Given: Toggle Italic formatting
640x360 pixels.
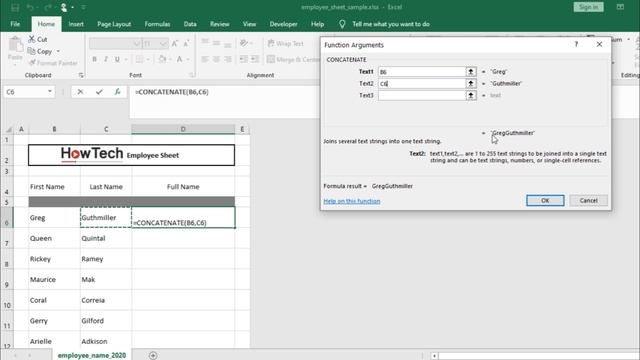Looking at the screenshot, I should tap(106, 59).
